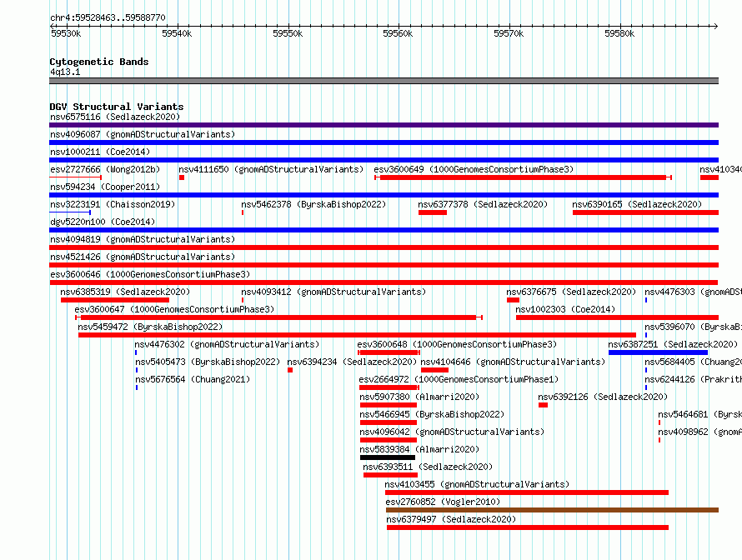The width and height of the screenshot is (742, 560).
Task: Click the 59540k ruler tick label
Action: pos(177,33)
